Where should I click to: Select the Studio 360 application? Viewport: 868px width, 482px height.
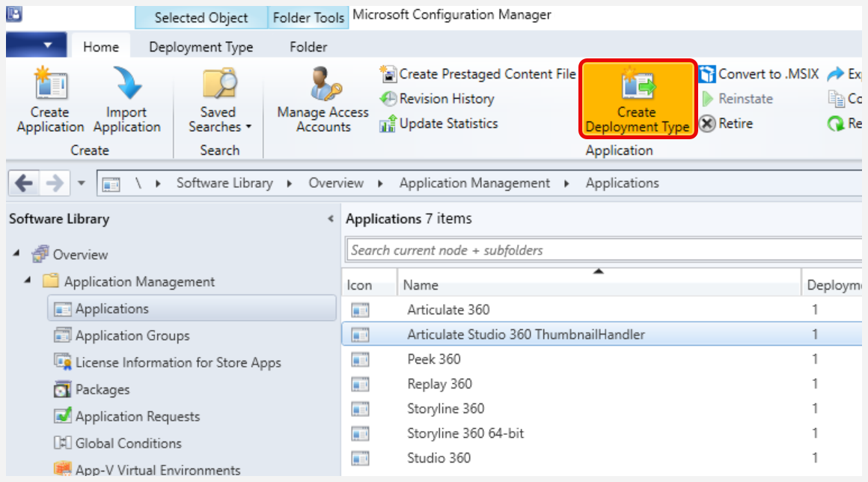click(x=602, y=458)
